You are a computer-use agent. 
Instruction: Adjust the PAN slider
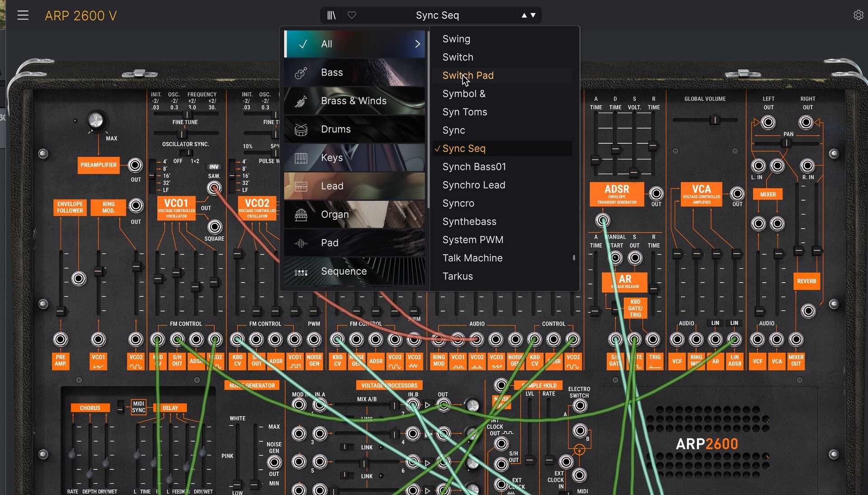pyautogui.click(x=787, y=143)
